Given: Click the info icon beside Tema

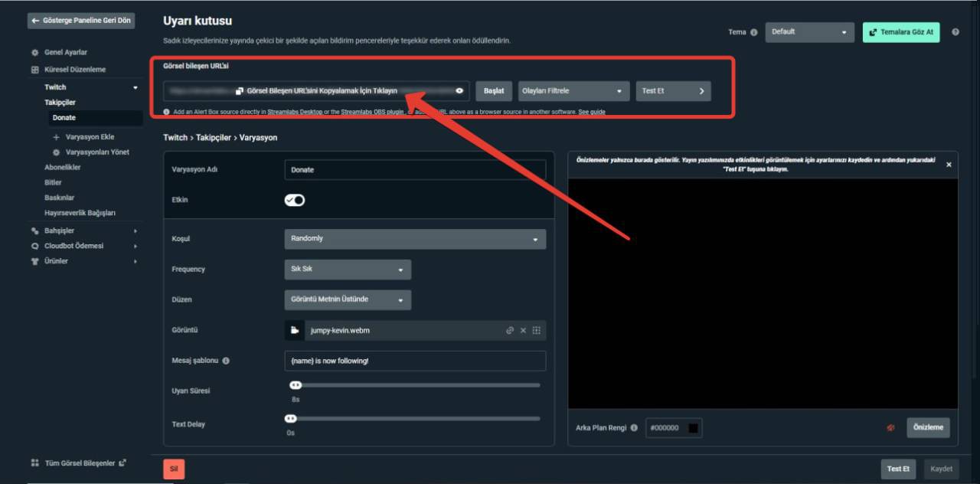Looking at the screenshot, I should 754,32.
